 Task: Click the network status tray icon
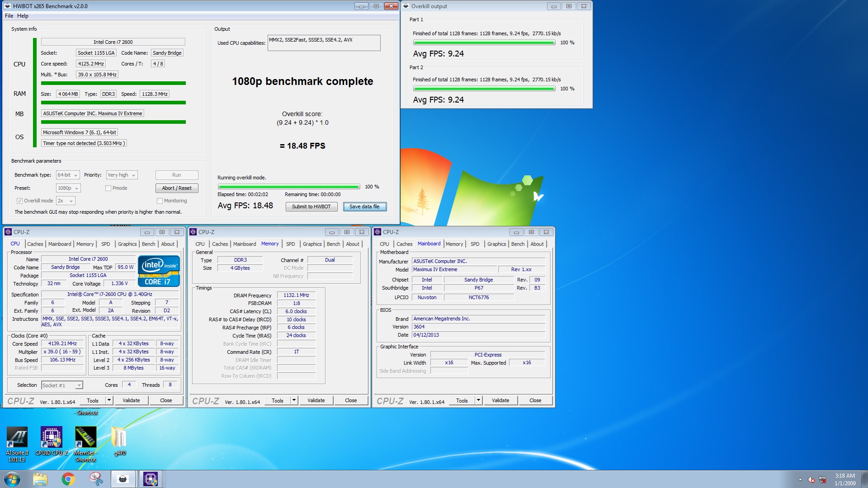[822, 480]
